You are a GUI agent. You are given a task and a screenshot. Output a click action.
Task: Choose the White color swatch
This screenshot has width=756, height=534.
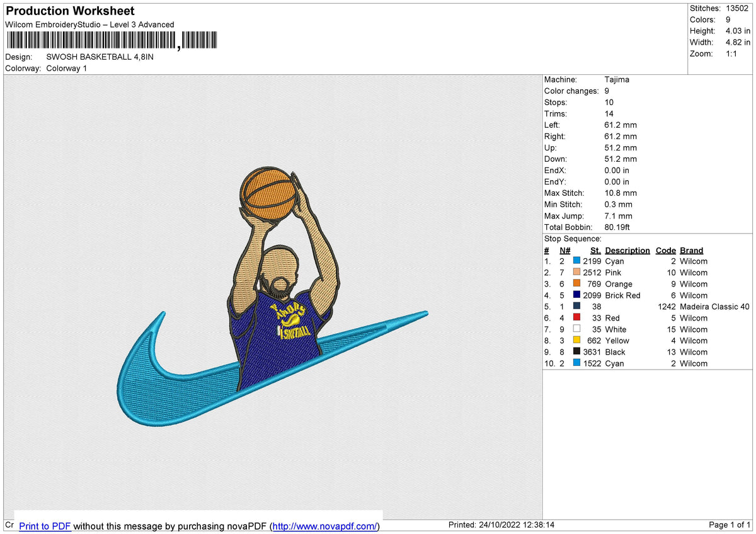click(x=576, y=329)
